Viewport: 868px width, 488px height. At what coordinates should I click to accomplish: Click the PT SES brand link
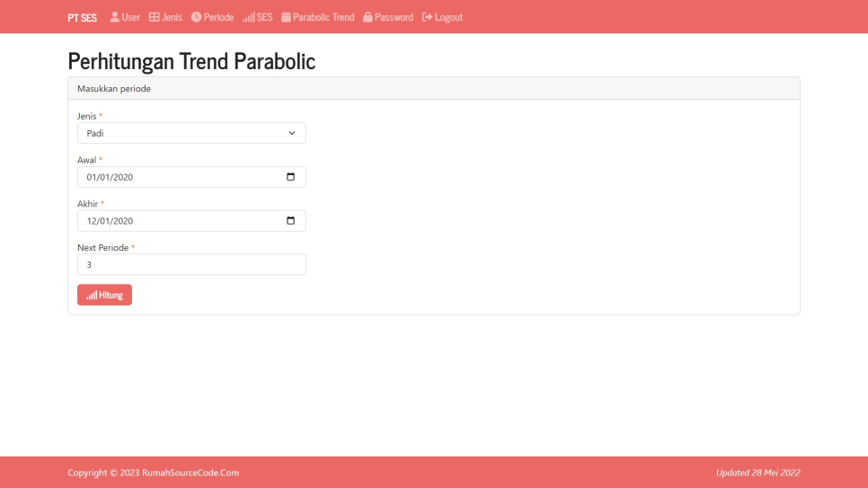click(82, 17)
